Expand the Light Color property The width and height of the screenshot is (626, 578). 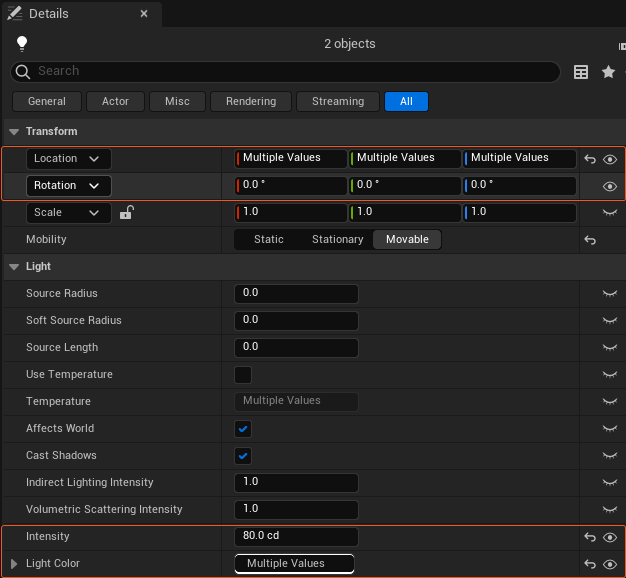[14, 564]
